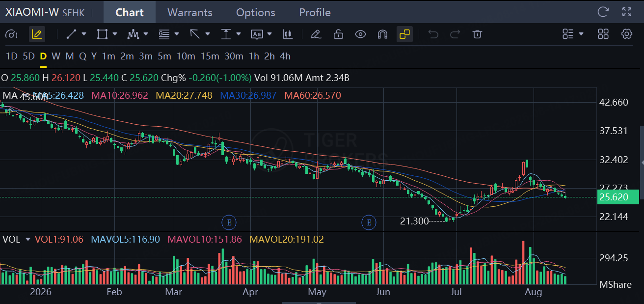Expand the list layout dropdown arrow
This screenshot has height=304, width=644.
coord(581,34)
